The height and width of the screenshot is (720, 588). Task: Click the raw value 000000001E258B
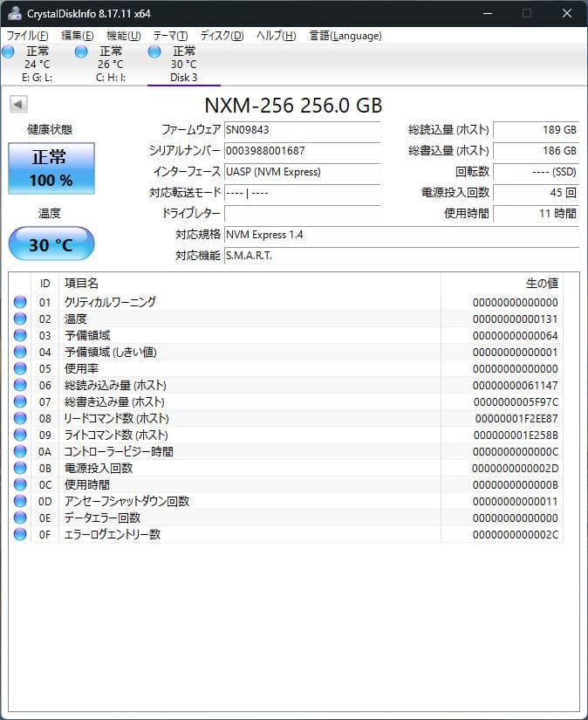(x=516, y=435)
